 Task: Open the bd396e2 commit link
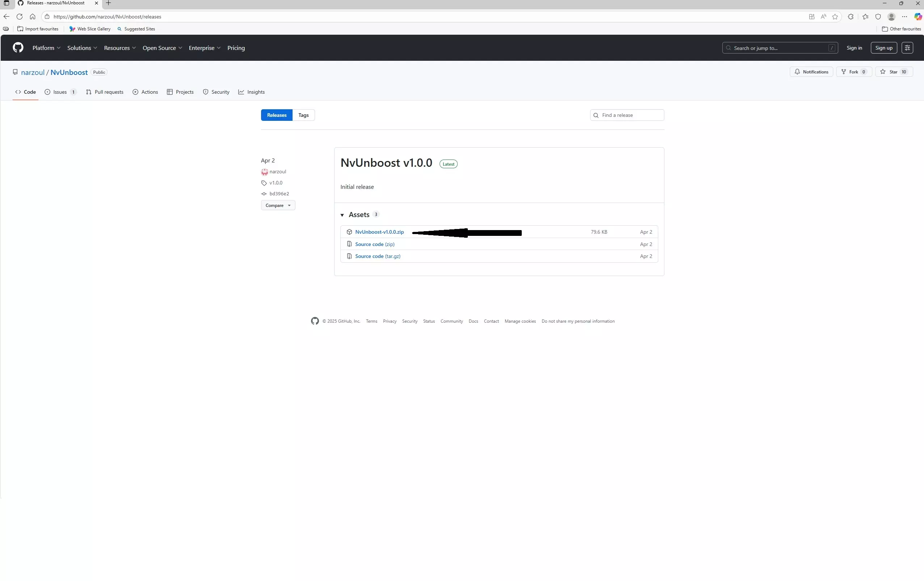click(x=279, y=194)
